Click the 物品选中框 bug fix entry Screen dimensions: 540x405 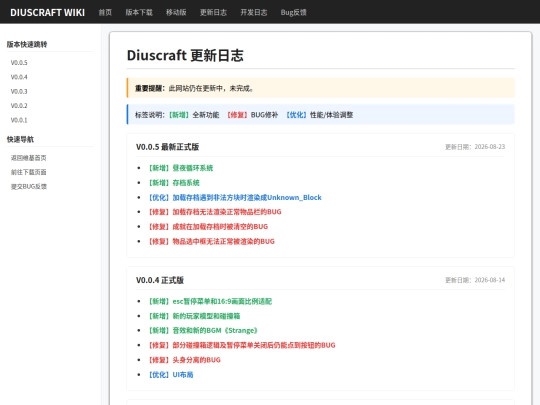click(x=211, y=241)
